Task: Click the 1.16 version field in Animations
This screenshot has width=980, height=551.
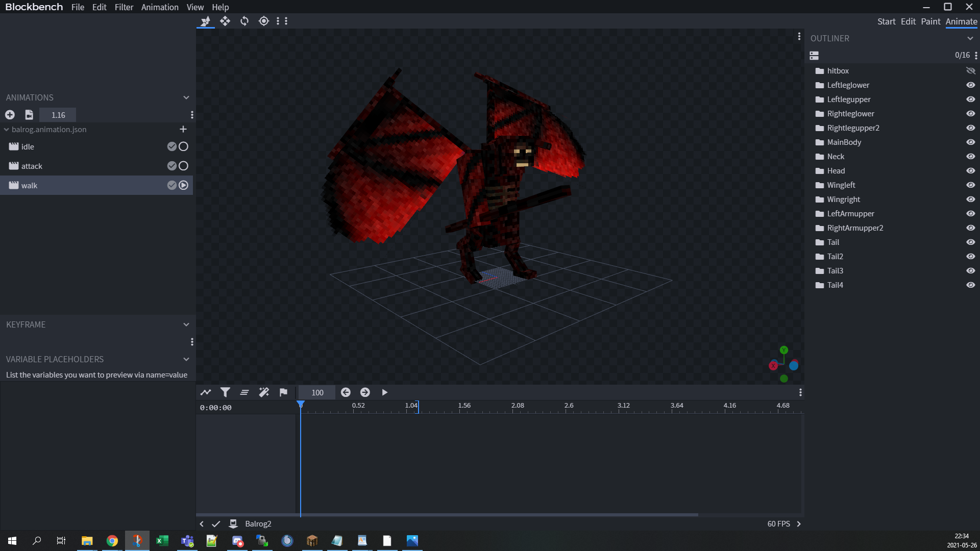Action: 58,115
